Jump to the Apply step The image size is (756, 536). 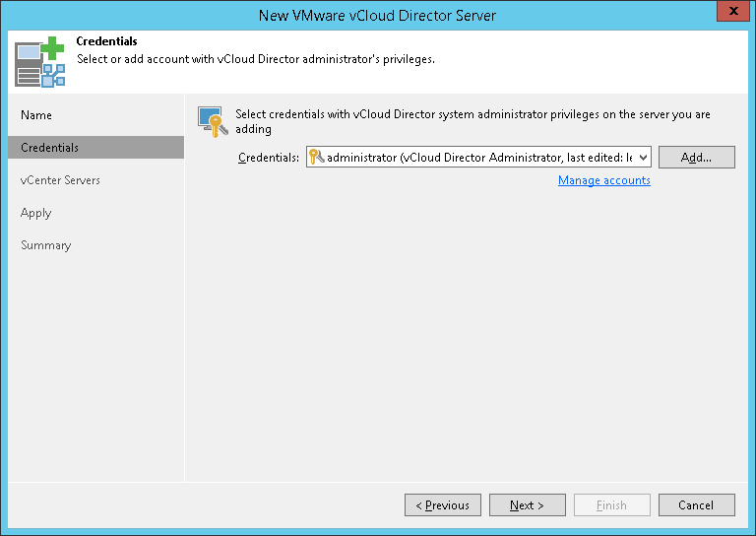tap(35, 213)
